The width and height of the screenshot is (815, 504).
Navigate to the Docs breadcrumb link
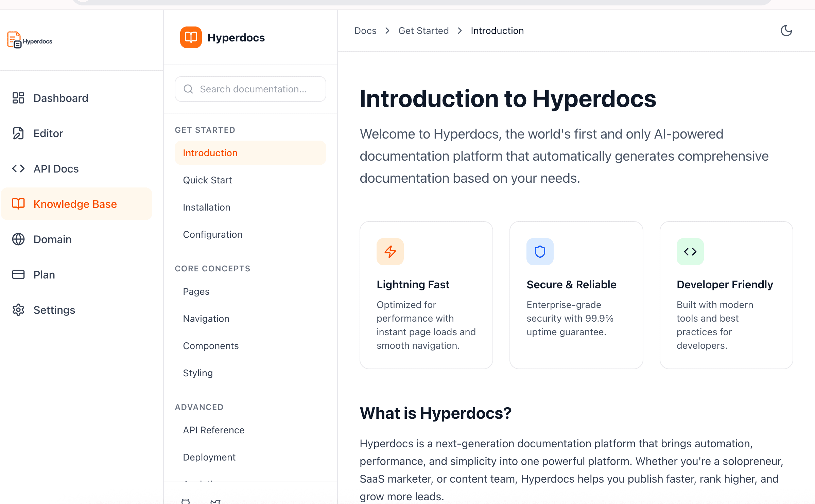(365, 31)
